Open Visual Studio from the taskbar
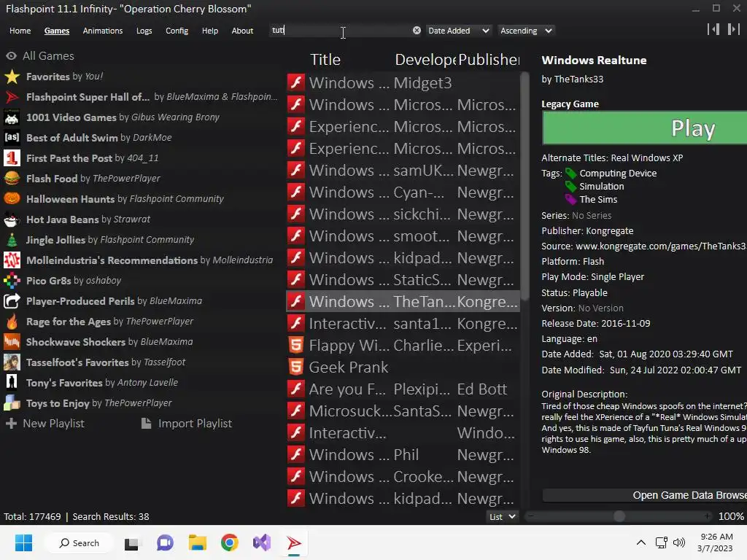The image size is (747, 560). 262,542
